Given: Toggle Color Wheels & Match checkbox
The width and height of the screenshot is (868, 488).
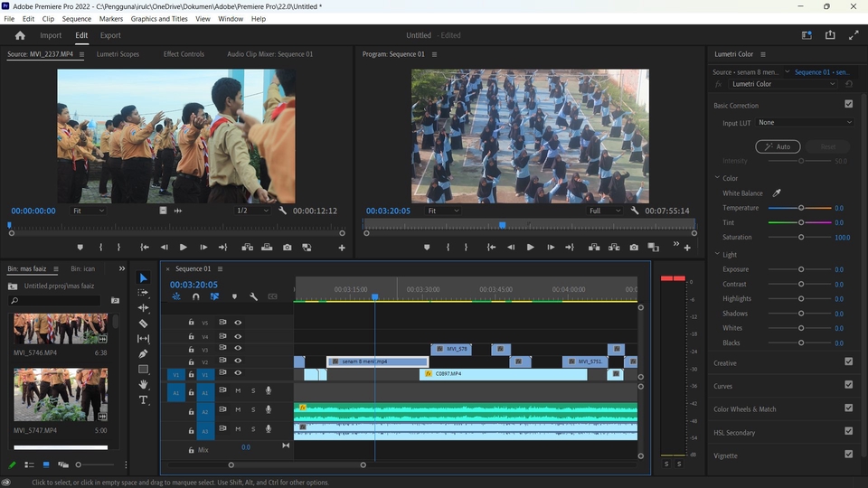Looking at the screenshot, I should pyautogui.click(x=849, y=408).
